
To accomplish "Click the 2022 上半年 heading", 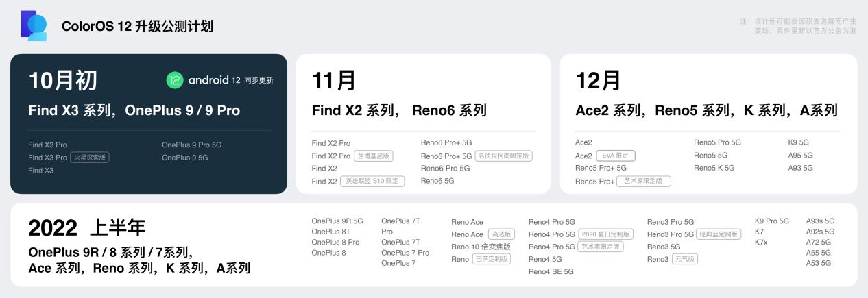I will click(x=87, y=227).
